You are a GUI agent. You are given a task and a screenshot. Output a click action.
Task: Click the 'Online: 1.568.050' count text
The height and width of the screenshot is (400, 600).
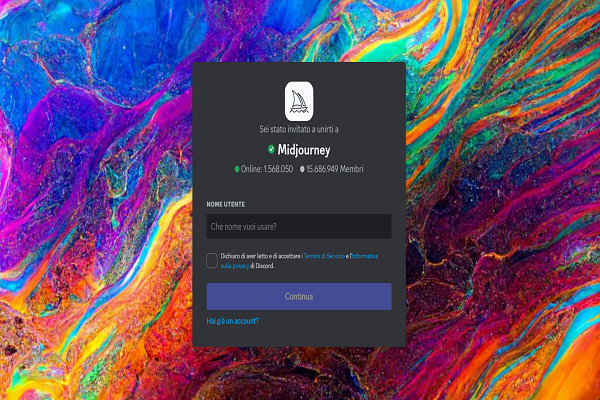point(267,169)
